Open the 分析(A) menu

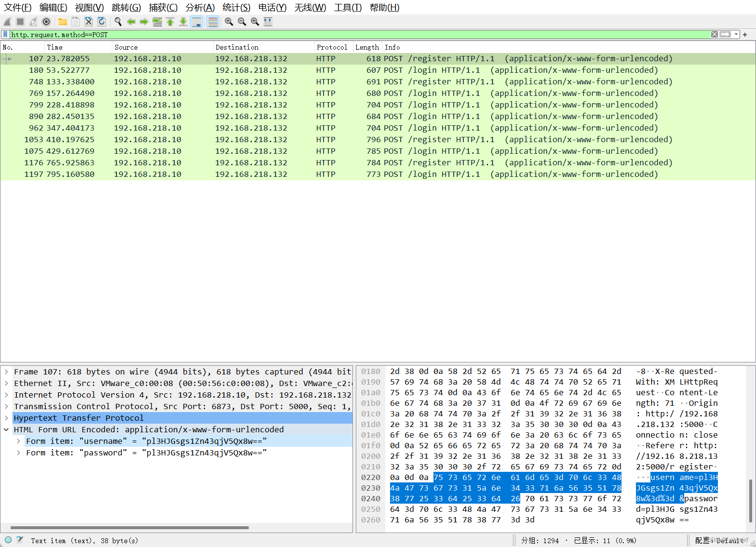200,8
